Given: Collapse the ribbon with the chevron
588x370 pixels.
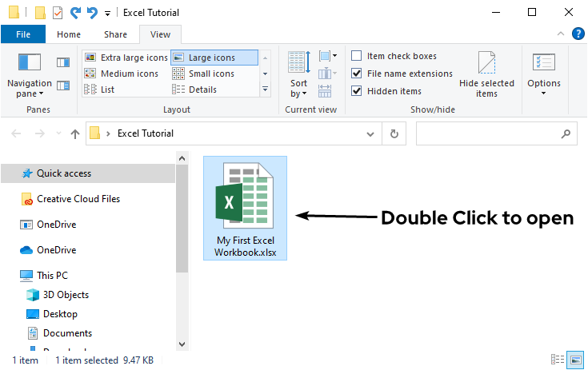Looking at the screenshot, I should click(x=561, y=34).
